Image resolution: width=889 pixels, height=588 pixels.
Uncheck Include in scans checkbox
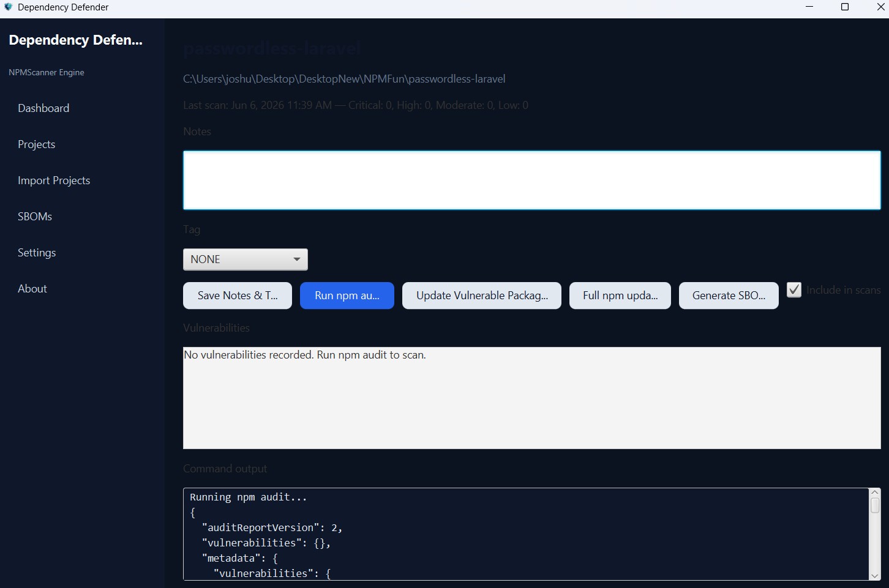794,290
